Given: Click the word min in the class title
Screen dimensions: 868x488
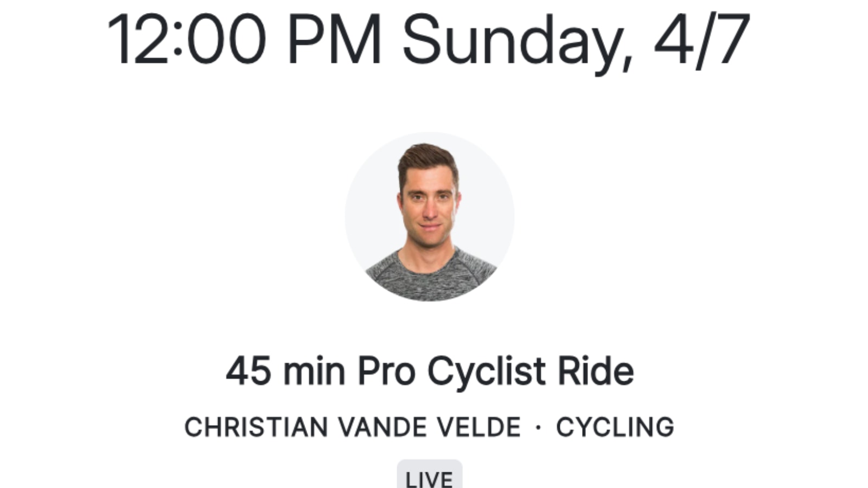Looking at the screenshot, I should [314, 371].
